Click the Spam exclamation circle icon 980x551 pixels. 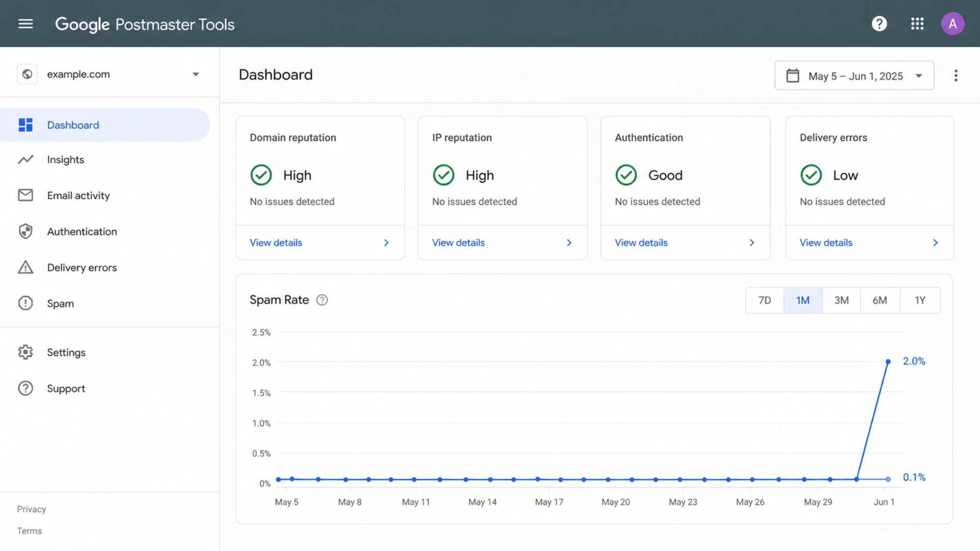click(26, 304)
